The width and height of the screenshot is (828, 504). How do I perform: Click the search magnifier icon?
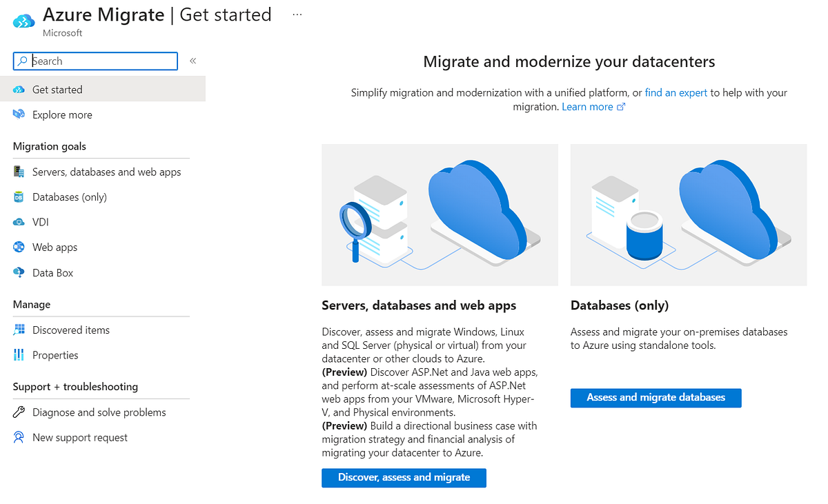(x=23, y=61)
